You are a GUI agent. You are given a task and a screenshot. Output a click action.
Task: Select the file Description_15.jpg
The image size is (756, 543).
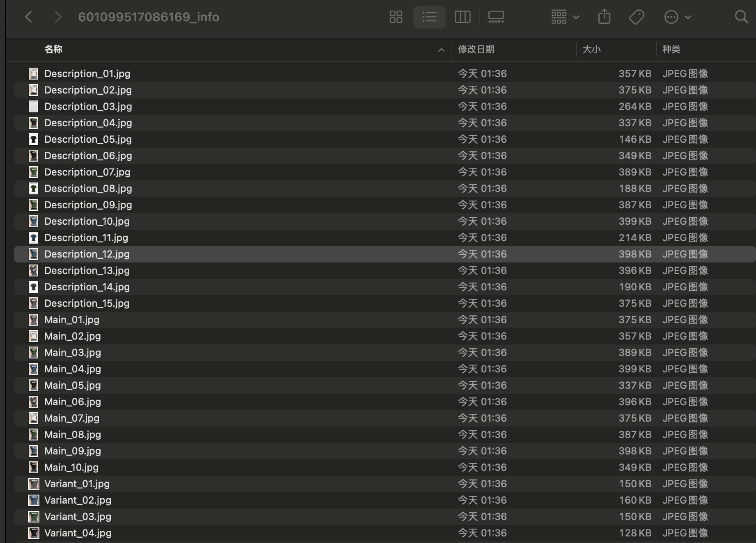(x=385, y=303)
